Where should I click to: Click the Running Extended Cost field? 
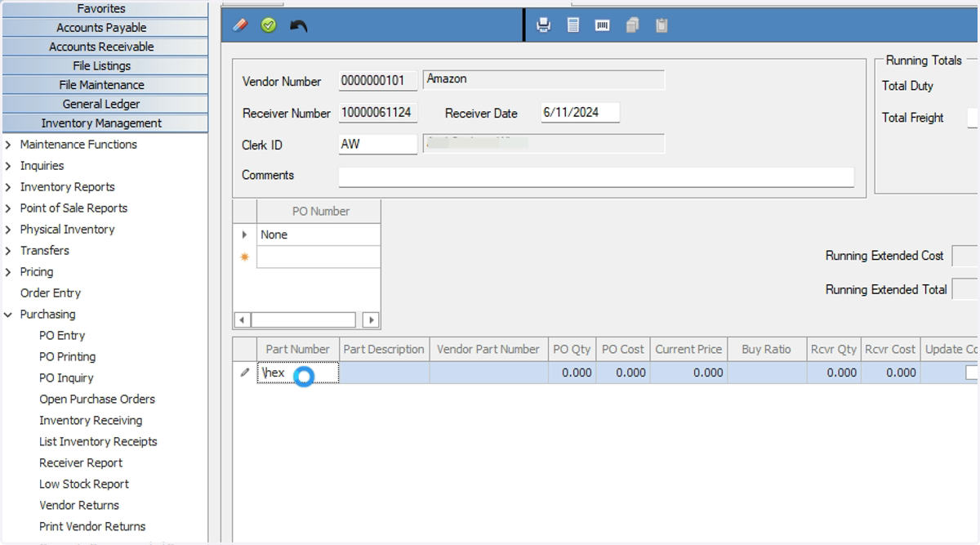click(x=966, y=256)
